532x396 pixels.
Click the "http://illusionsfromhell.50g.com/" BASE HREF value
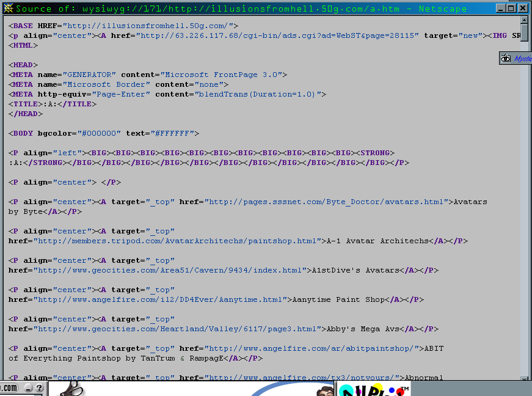point(148,26)
